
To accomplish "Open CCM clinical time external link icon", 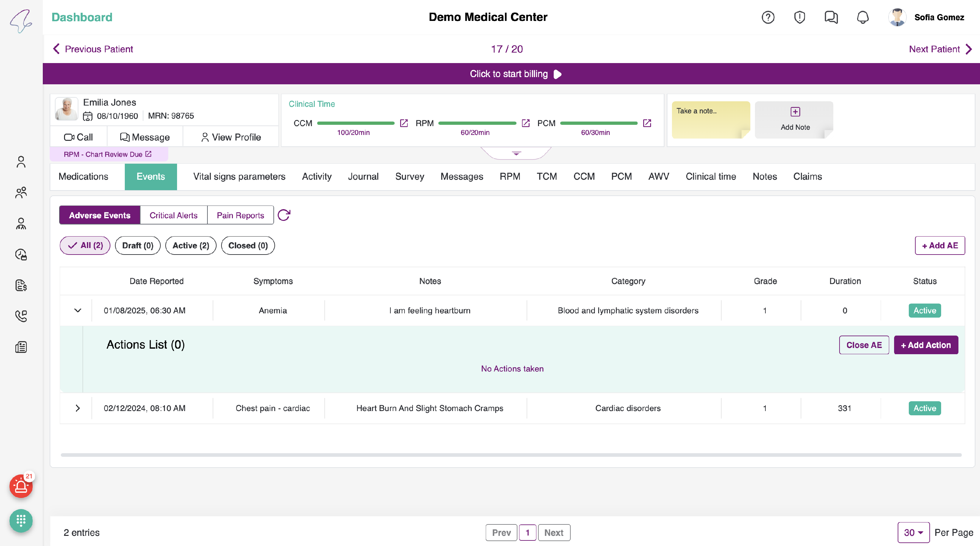I will (x=404, y=123).
